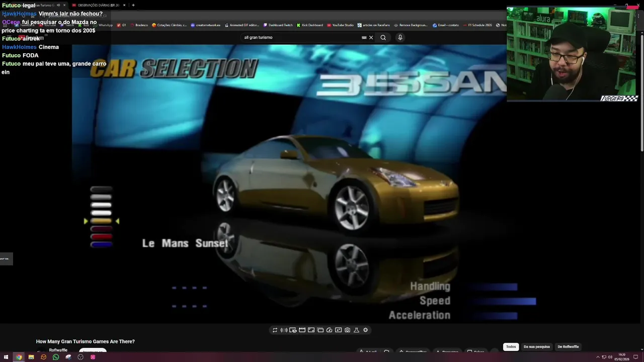The height and width of the screenshot is (362, 644).
Task: Open a new browser tab with plus
Action: pos(133,5)
